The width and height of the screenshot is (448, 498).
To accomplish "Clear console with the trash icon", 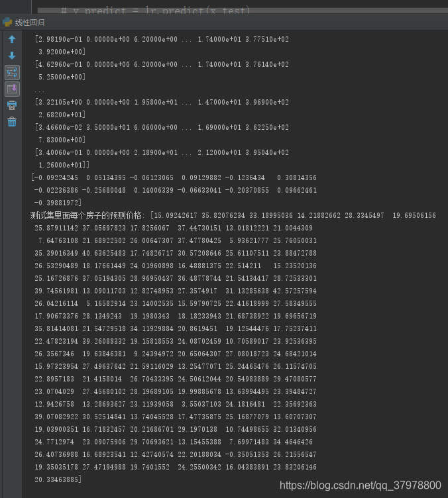I will click(x=12, y=122).
